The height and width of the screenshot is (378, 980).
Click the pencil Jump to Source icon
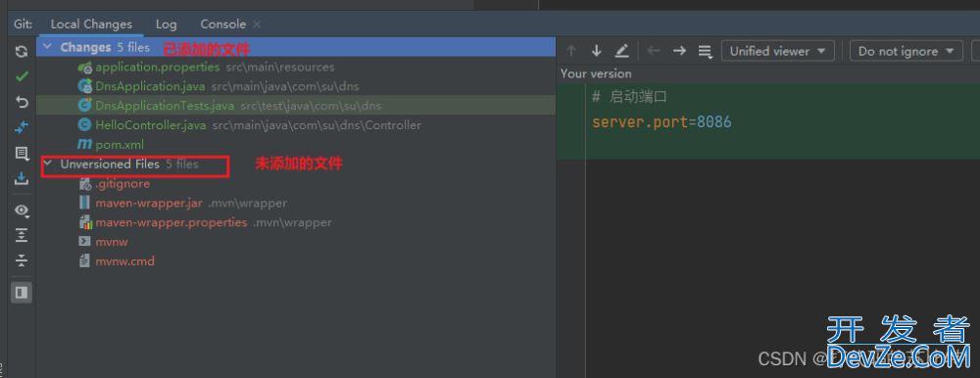622,51
